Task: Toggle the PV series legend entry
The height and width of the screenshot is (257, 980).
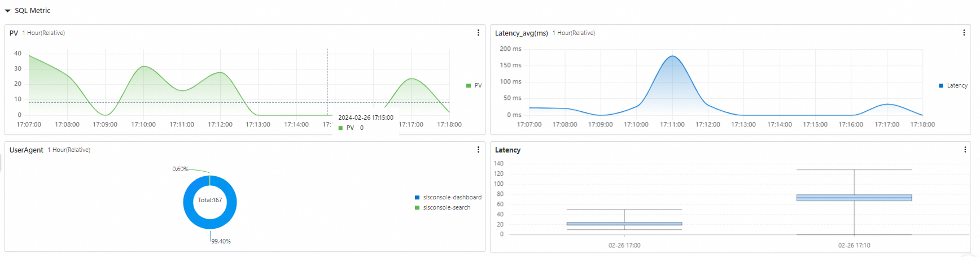Action: click(474, 86)
